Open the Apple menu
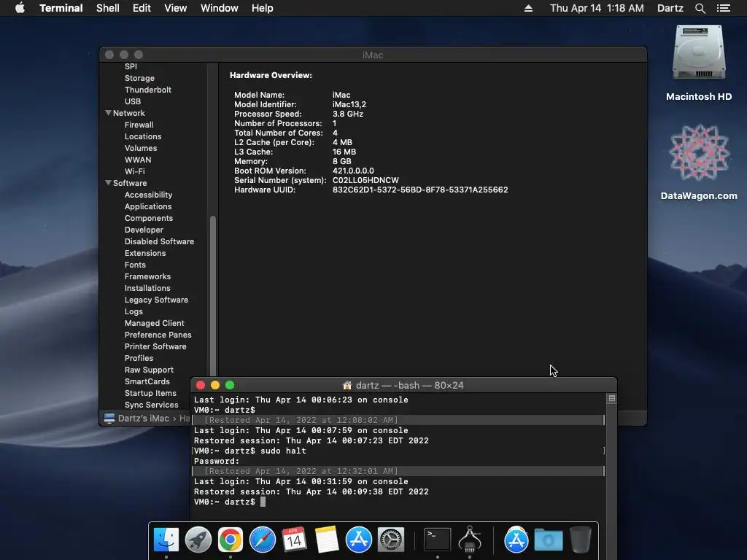747x560 pixels. pyautogui.click(x=20, y=8)
